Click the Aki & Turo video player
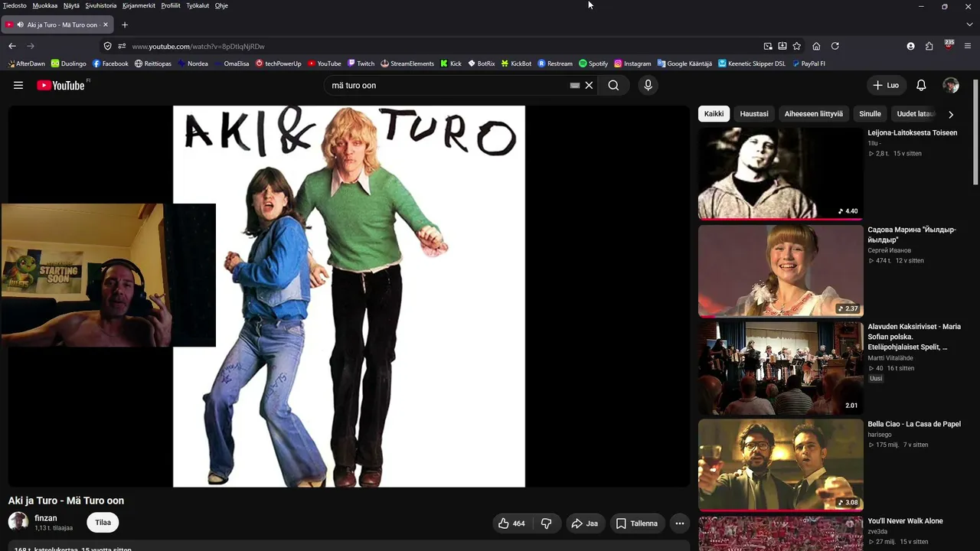Screen dimensions: 980x551 click(349, 296)
